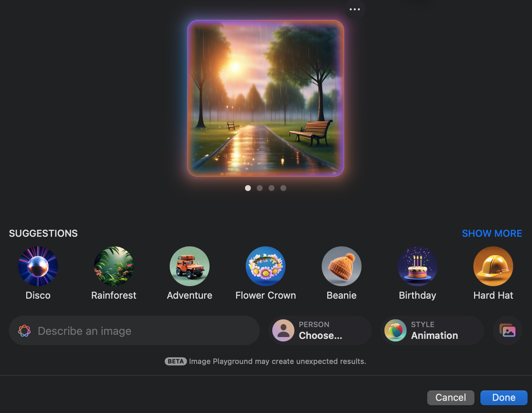Click the generated rainy park image

click(x=266, y=98)
